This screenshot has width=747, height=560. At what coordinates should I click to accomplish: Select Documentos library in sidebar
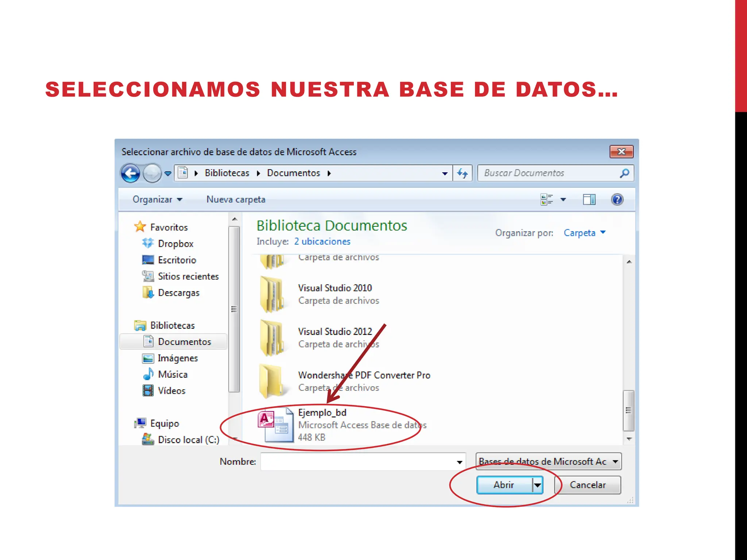(x=174, y=342)
